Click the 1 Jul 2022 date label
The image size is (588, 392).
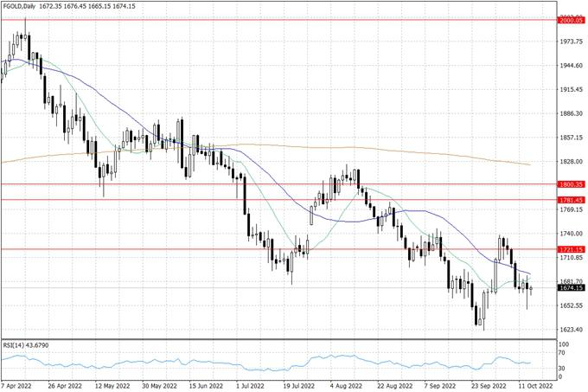[252, 385]
